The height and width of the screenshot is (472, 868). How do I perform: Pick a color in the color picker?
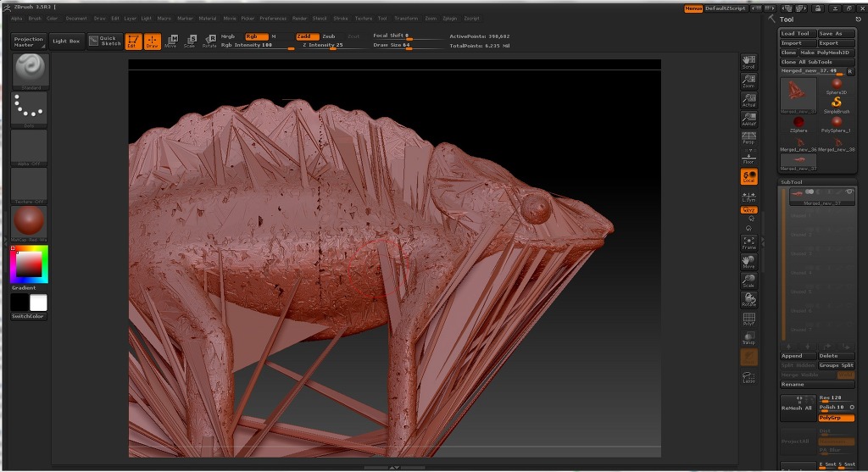pyautogui.click(x=30, y=264)
